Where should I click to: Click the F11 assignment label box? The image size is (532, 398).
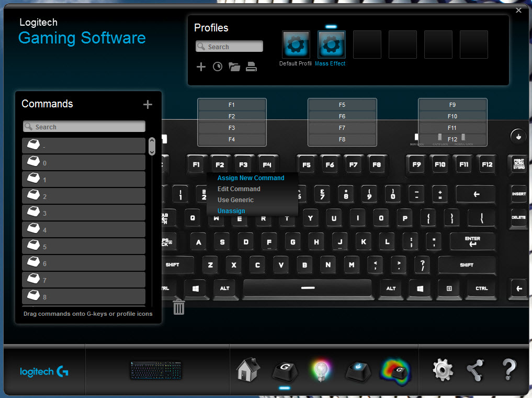[452, 128]
